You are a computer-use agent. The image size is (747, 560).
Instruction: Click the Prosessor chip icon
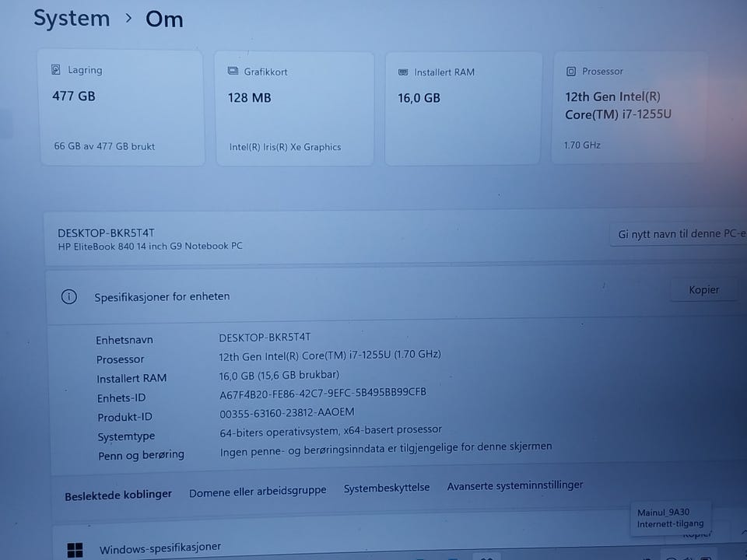click(x=570, y=72)
